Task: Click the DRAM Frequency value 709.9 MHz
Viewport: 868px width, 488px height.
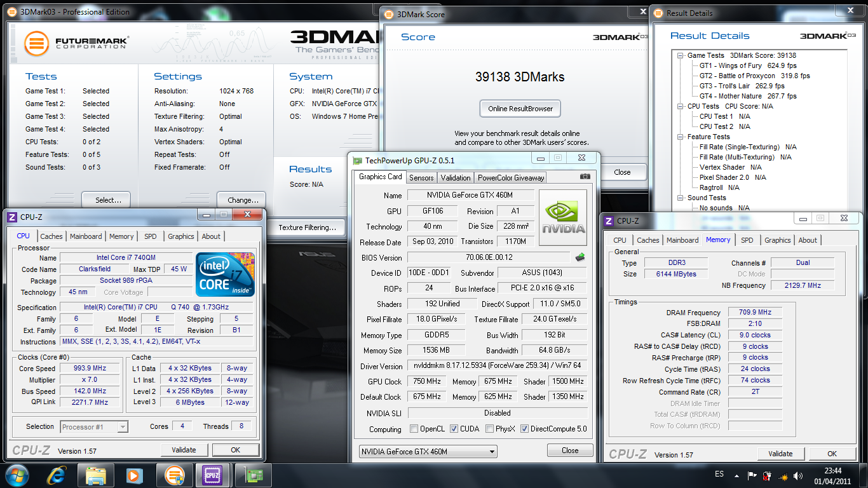Action: point(755,312)
